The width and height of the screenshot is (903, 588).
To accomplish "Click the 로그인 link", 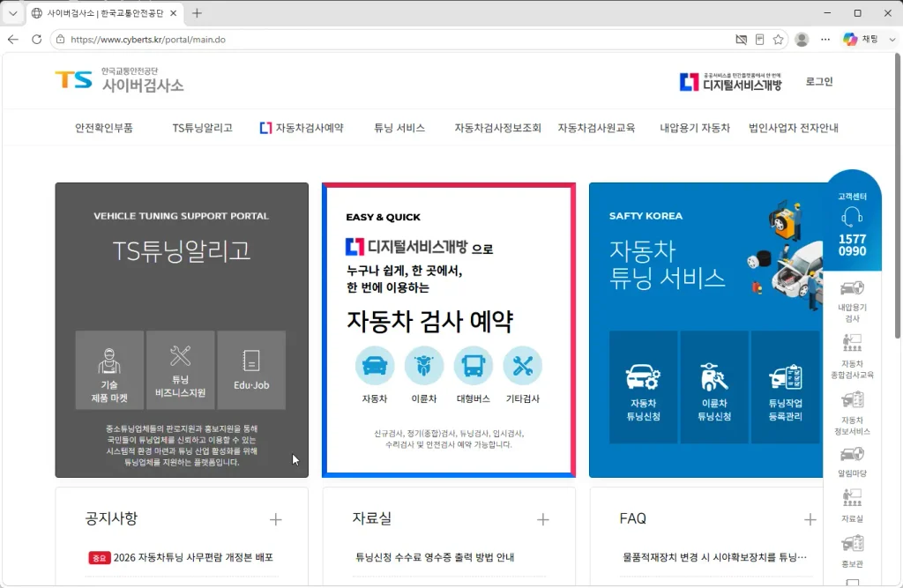I will (819, 82).
